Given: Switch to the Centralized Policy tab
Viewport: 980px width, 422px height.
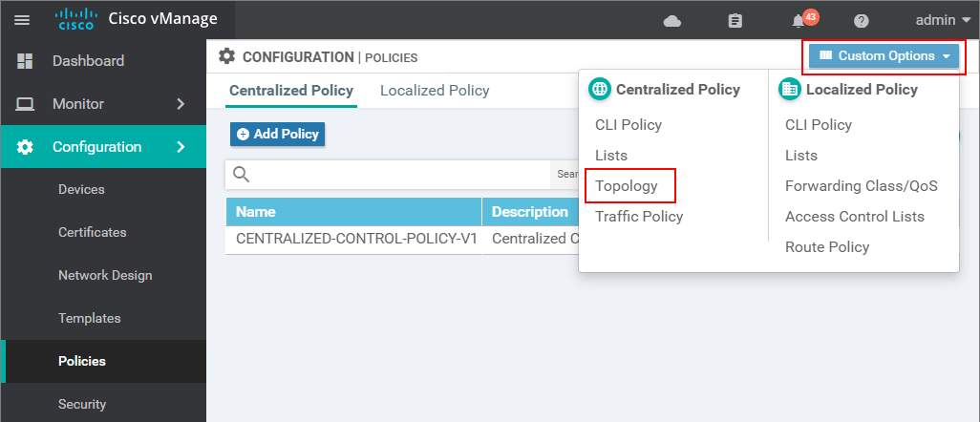Looking at the screenshot, I should 291,91.
